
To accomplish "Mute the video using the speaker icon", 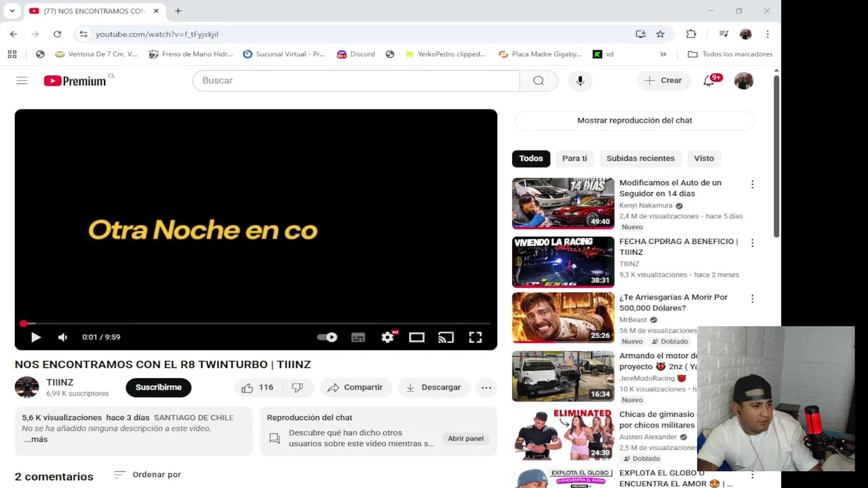I will point(62,337).
